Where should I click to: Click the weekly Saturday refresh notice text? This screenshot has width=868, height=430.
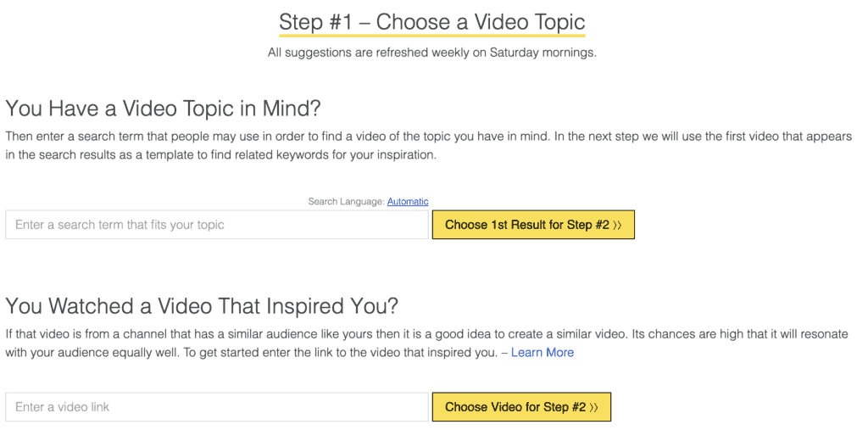(x=432, y=53)
